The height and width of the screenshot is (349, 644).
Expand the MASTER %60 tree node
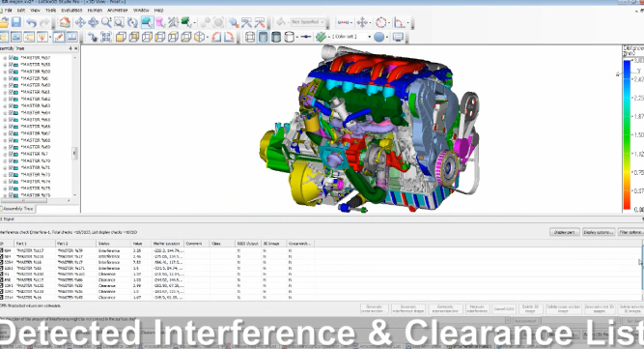click(x=5, y=85)
